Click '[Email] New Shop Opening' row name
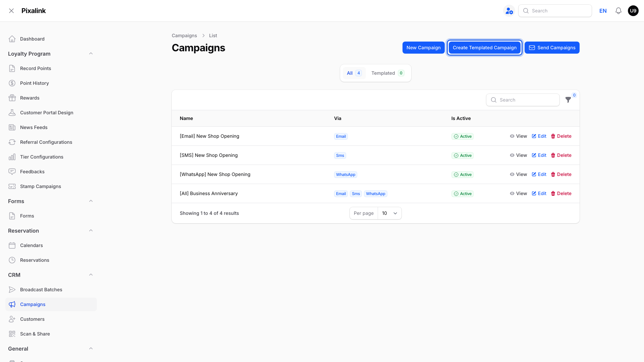Viewport: 644px width, 362px height. tap(209, 136)
